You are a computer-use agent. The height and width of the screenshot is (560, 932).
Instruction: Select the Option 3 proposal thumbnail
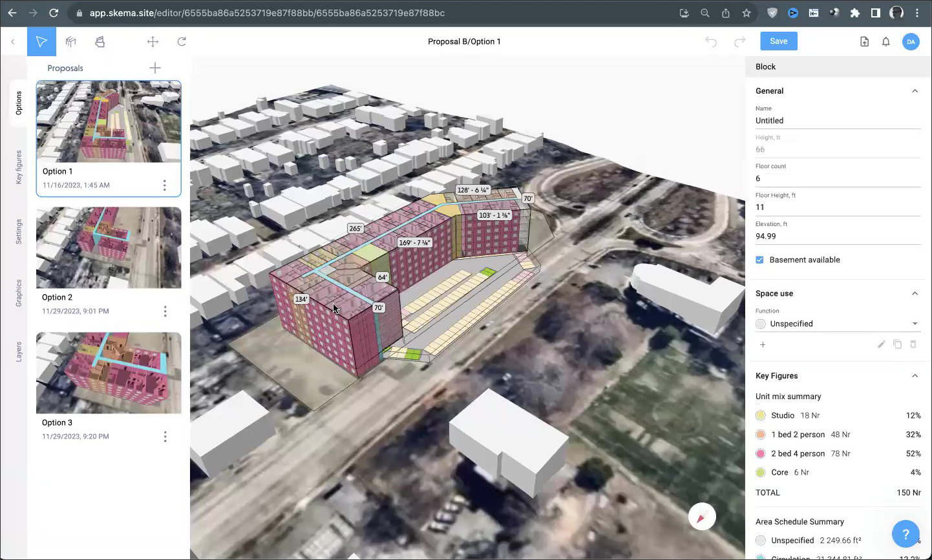(x=109, y=373)
